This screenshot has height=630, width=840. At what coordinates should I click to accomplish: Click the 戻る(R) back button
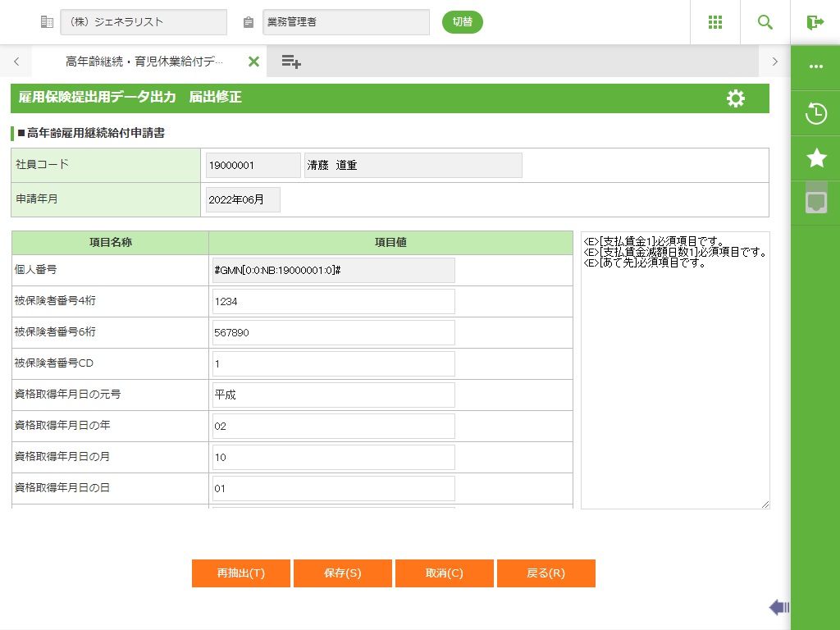pyautogui.click(x=546, y=573)
